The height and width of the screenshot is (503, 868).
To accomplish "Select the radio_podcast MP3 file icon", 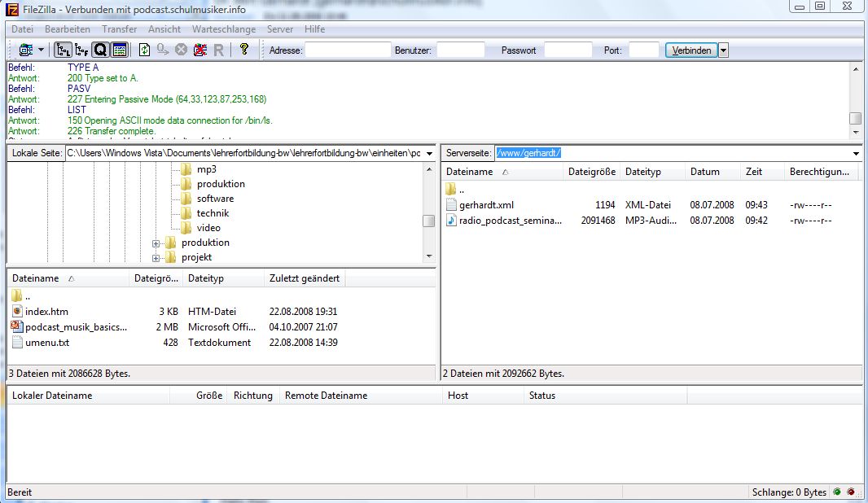I will click(x=452, y=221).
